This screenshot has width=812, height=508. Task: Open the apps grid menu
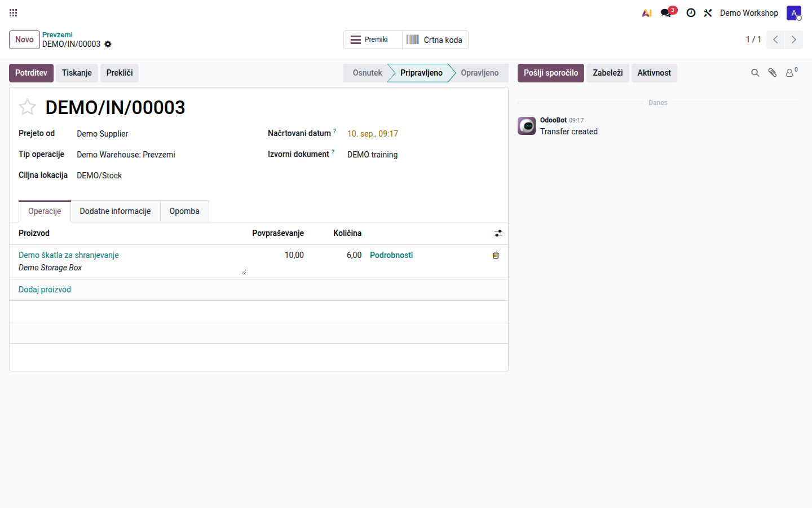14,12
